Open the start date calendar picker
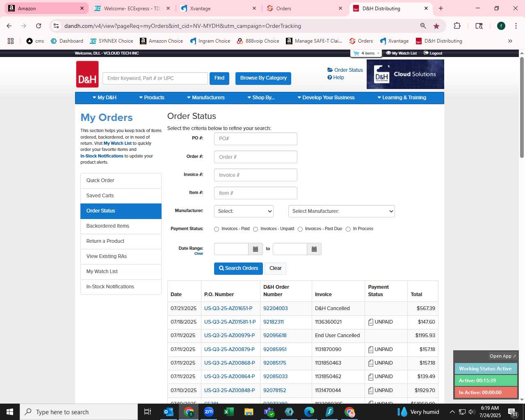This screenshot has width=525, height=420. (256, 249)
